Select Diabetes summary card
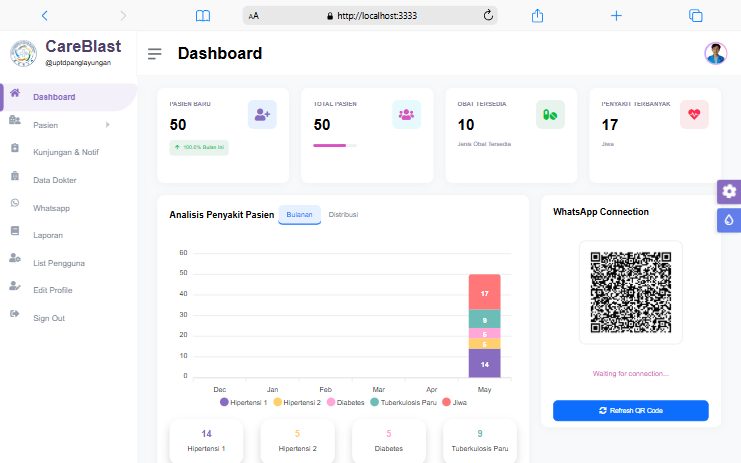 (389, 441)
